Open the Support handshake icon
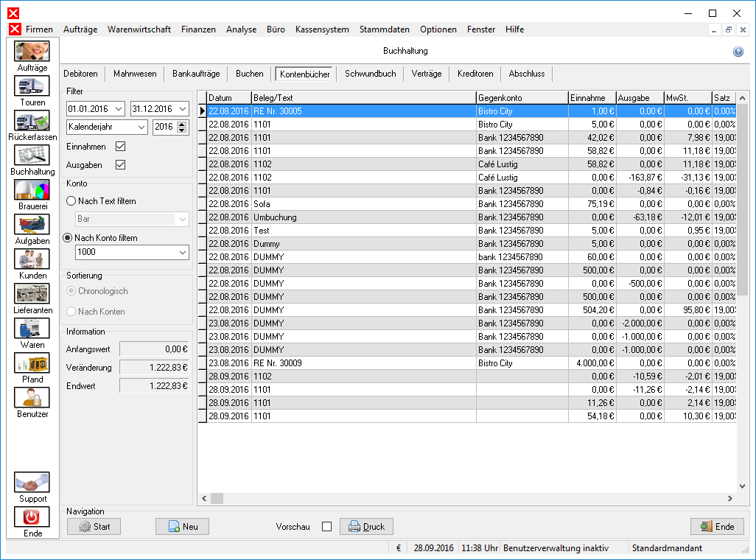This screenshot has height=560, width=756. (32, 483)
